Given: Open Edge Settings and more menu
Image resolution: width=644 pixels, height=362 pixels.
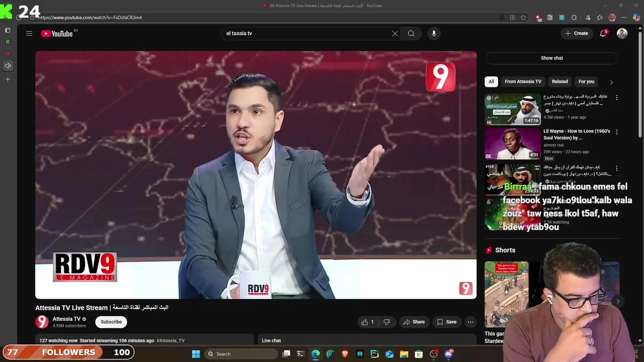Looking at the screenshot, I should tap(624, 18).
